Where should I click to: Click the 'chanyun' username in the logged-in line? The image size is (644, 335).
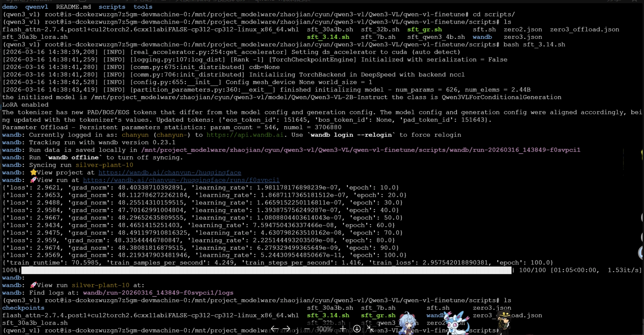click(x=135, y=135)
